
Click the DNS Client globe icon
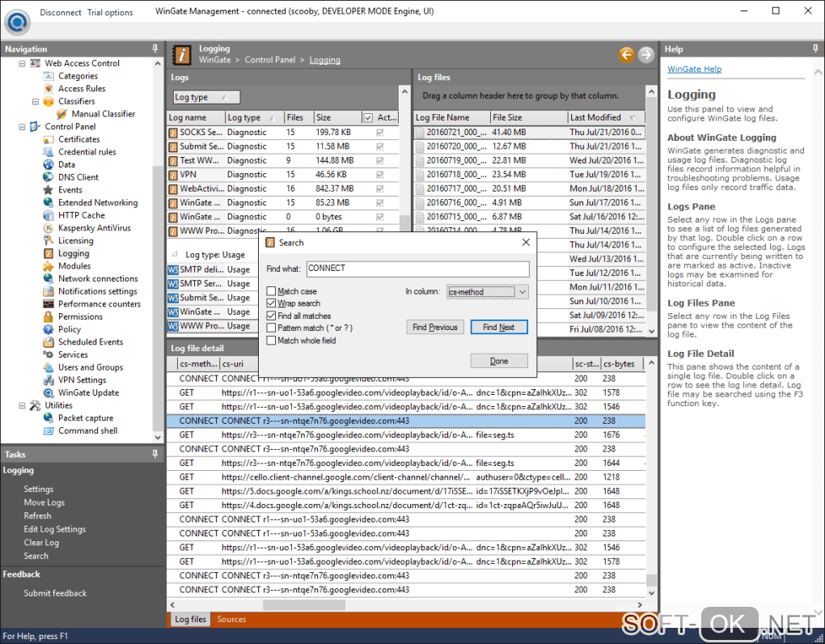pyautogui.click(x=49, y=177)
